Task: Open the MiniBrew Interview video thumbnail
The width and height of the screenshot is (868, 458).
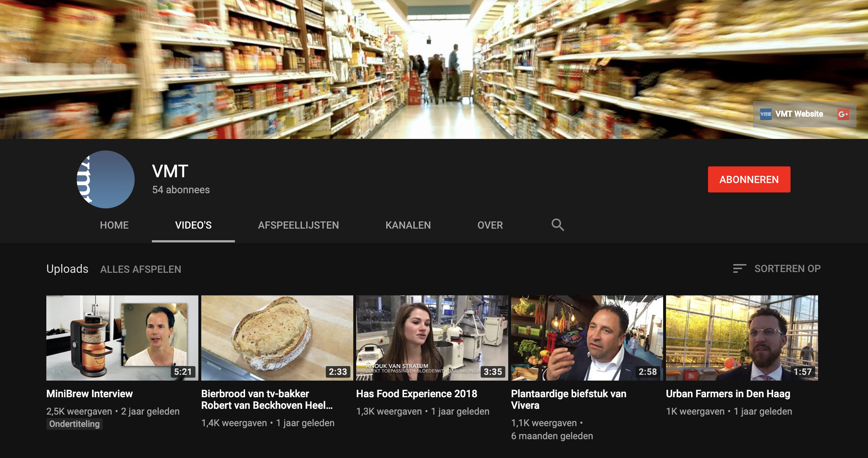Action: pyautogui.click(x=122, y=338)
